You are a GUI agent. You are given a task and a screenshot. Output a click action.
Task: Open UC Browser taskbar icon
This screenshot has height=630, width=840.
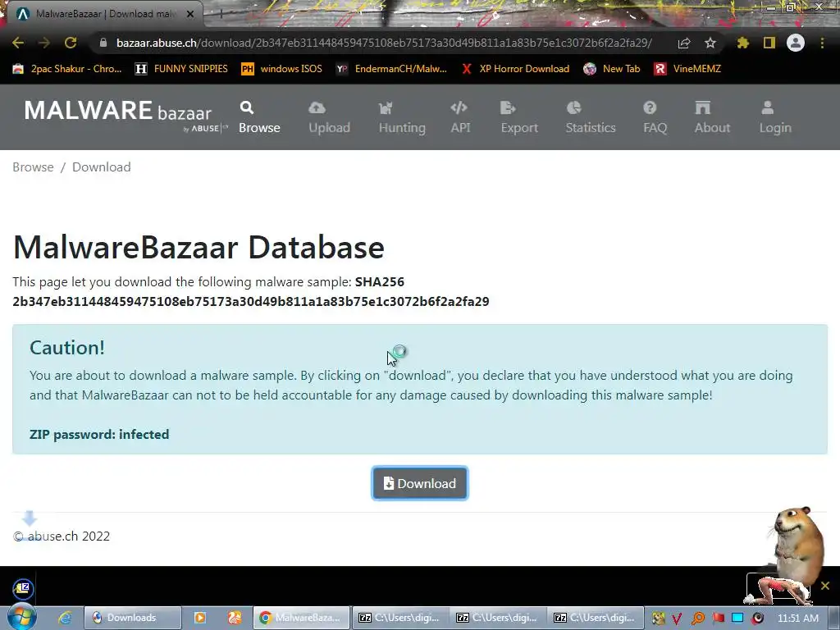(234, 618)
